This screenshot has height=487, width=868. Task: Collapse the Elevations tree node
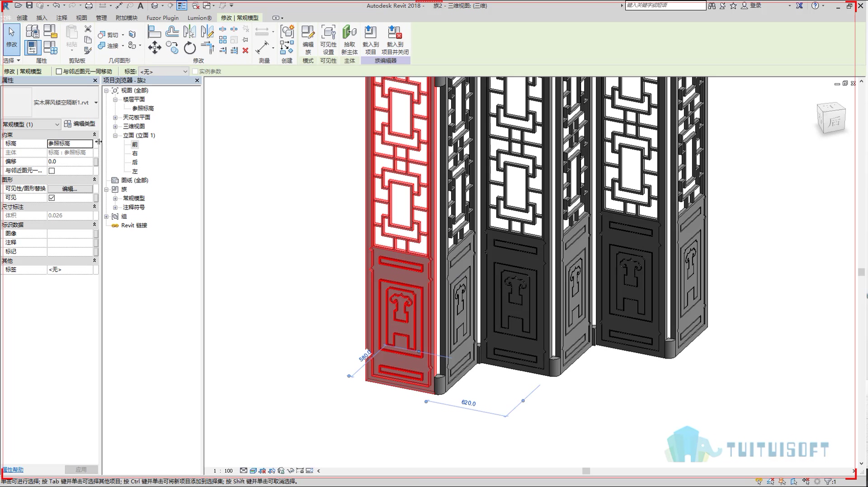click(x=115, y=136)
